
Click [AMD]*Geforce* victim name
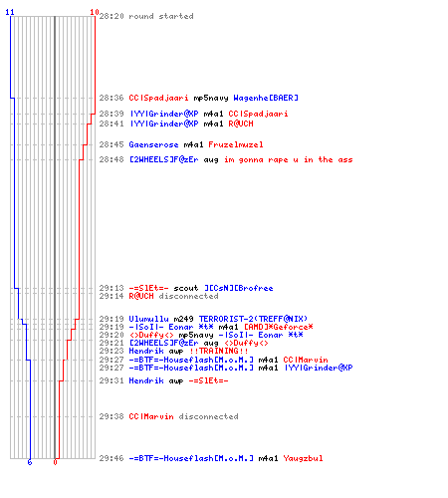click(x=279, y=327)
